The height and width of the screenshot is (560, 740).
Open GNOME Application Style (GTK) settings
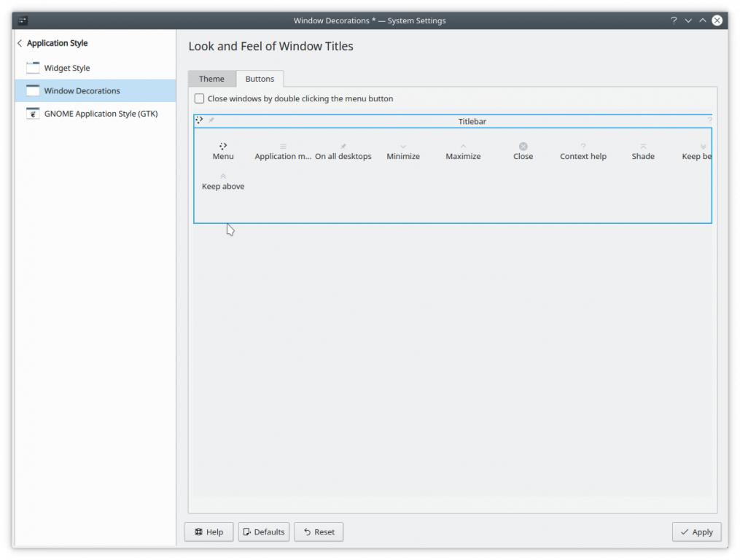(x=101, y=114)
